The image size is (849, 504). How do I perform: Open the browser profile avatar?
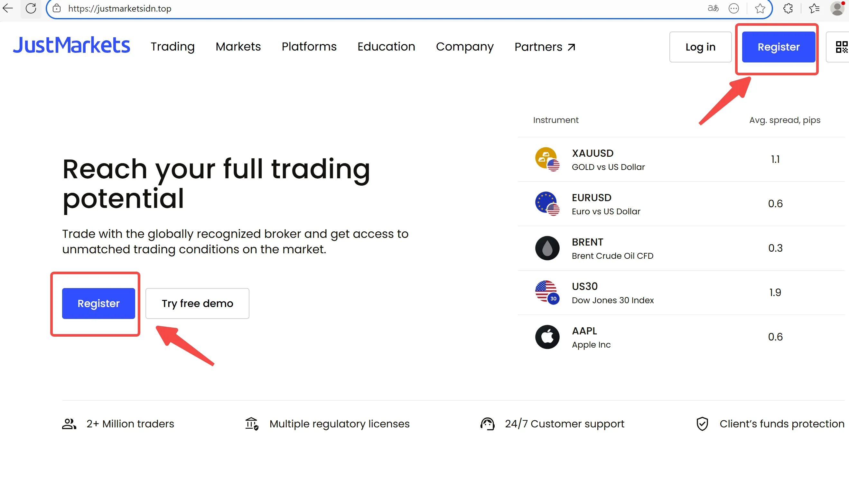(837, 8)
